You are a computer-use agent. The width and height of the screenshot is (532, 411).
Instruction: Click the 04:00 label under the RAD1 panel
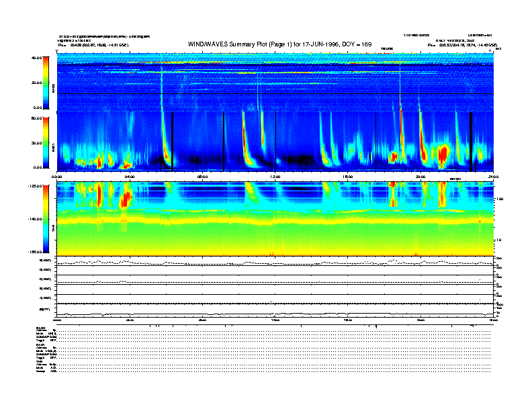pos(130,177)
